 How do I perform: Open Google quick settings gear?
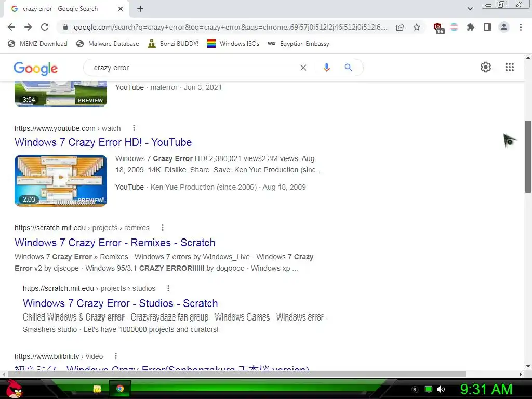(x=486, y=67)
